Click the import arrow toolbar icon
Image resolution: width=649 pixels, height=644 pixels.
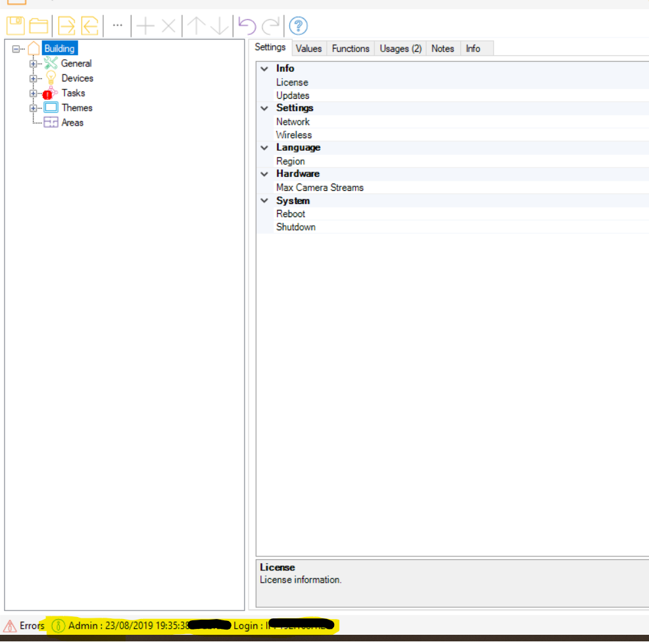pos(66,26)
